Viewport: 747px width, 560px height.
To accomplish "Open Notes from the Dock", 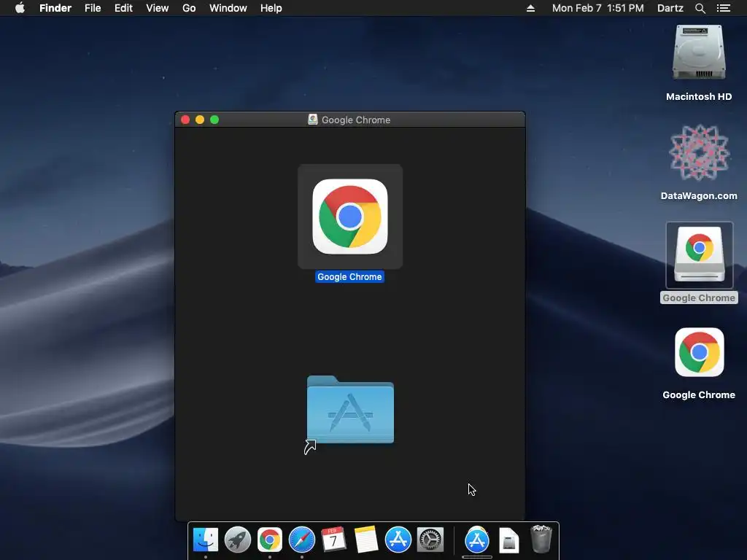I will click(366, 540).
